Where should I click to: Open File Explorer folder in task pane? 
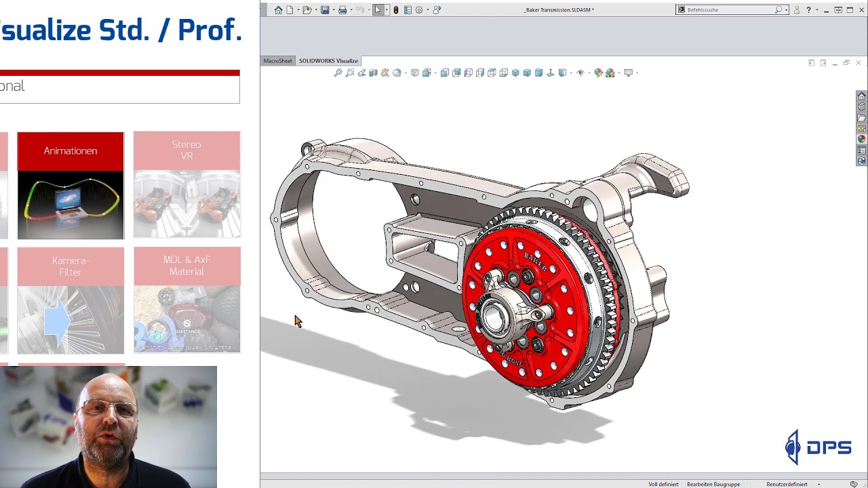point(861,117)
